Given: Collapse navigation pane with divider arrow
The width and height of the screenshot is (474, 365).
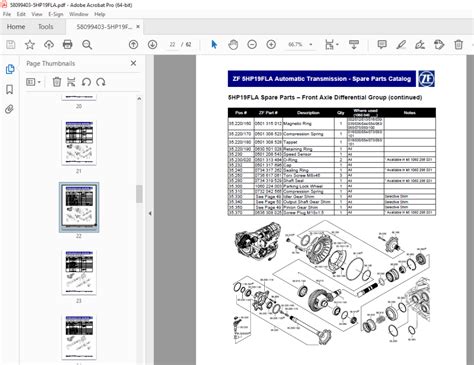Looking at the screenshot, I should pyautogui.click(x=150, y=213).
